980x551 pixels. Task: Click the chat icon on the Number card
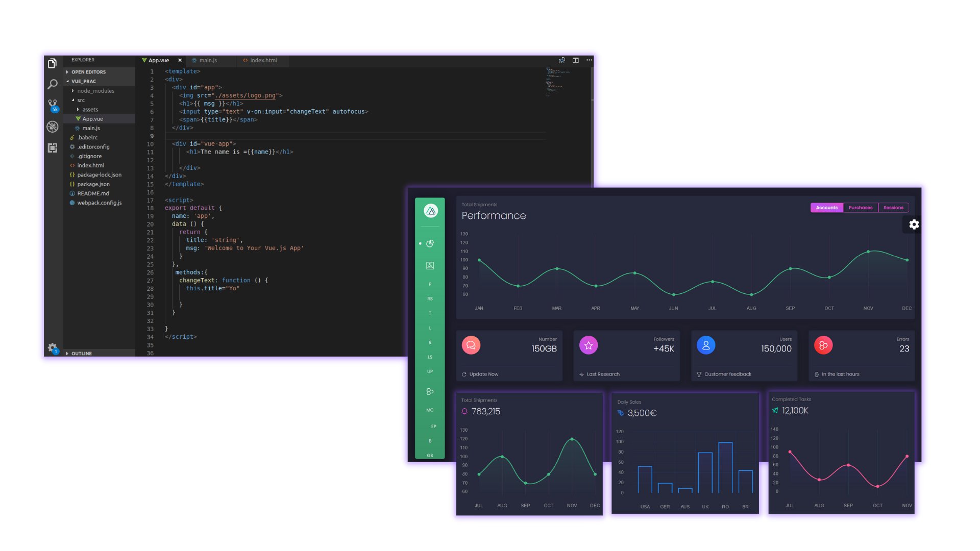coord(471,345)
